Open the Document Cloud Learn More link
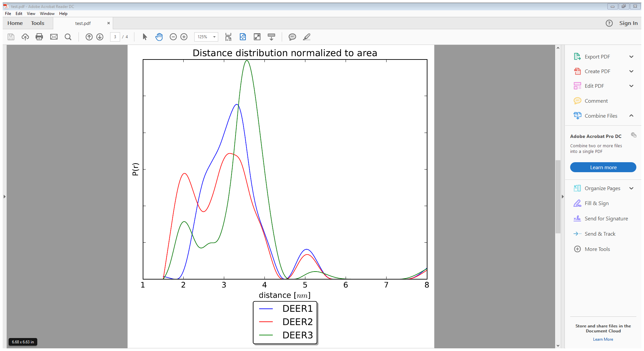The width and height of the screenshot is (644, 351). 603,339
